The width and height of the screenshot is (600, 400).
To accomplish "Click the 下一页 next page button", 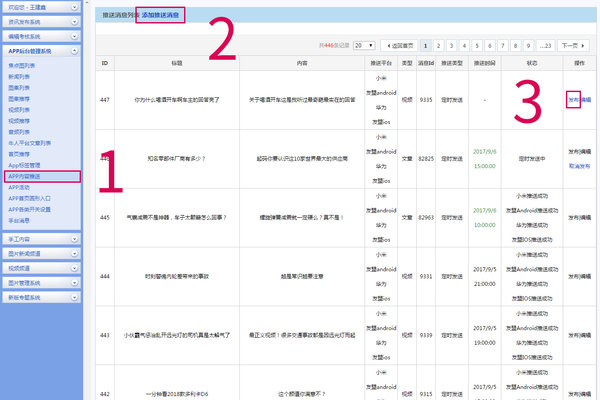I will point(570,45).
